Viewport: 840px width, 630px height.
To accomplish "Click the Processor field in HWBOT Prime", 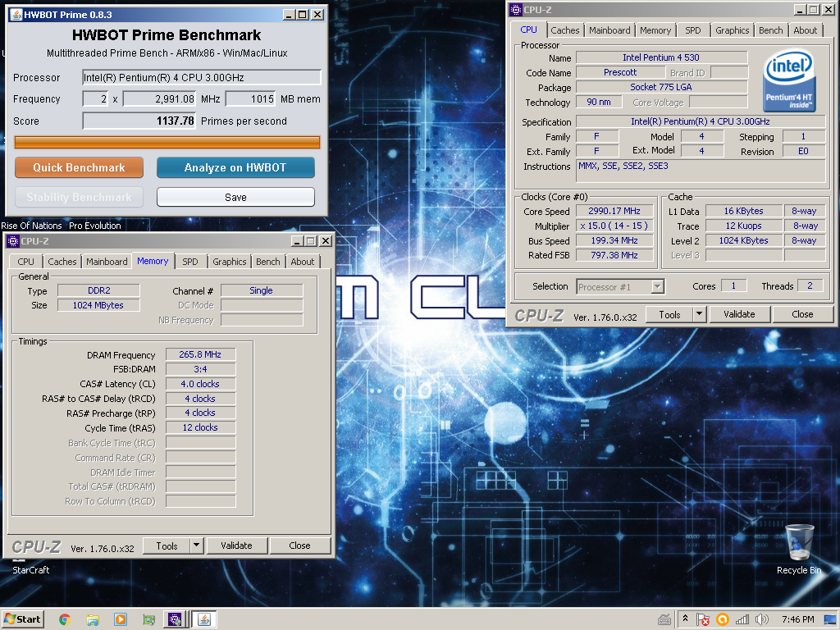I will [x=202, y=78].
